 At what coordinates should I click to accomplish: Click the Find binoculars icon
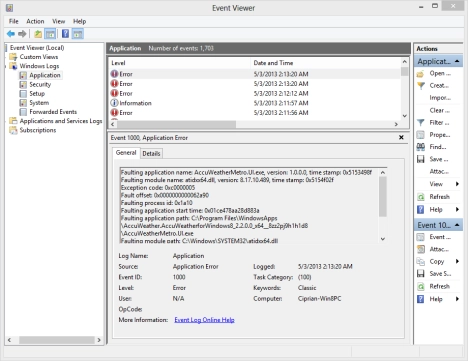421,147
